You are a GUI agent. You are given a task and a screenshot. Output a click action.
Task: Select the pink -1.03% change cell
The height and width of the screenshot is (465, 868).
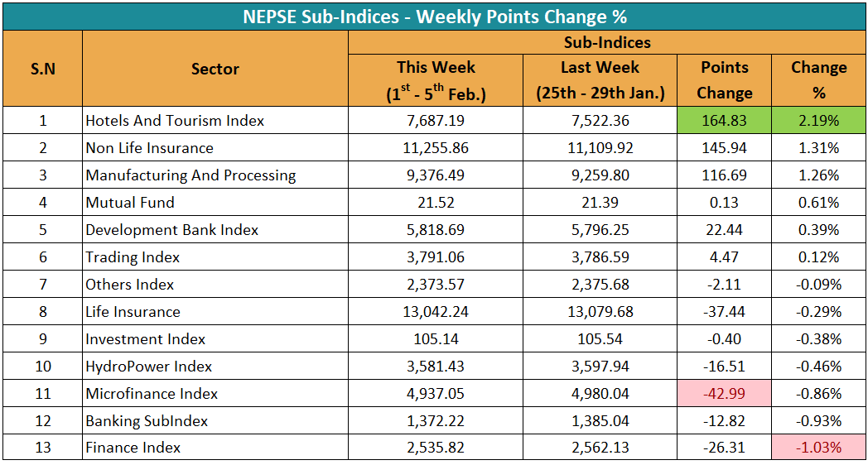pyautogui.click(x=818, y=448)
